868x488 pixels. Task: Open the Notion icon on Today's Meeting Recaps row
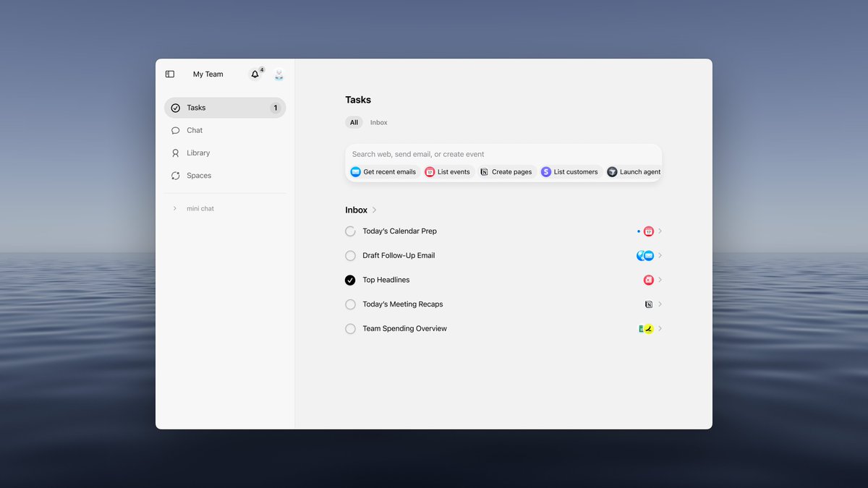point(648,304)
